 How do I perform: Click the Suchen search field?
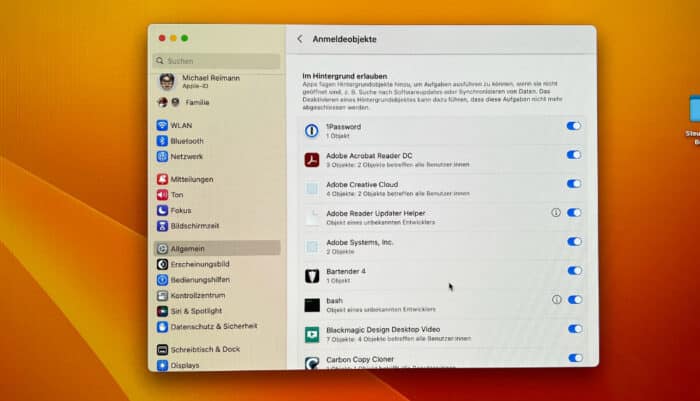click(217, 61)
